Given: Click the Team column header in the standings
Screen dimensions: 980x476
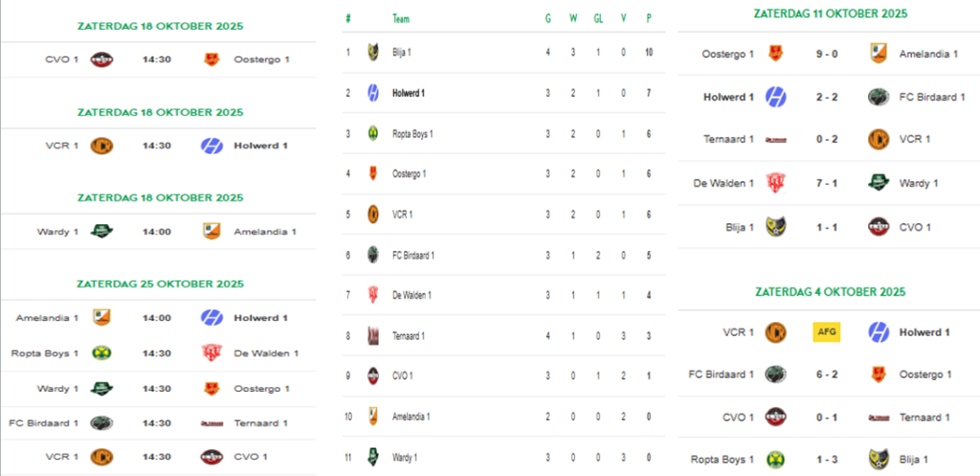Looking at the screenshot, I should (402, 18).
